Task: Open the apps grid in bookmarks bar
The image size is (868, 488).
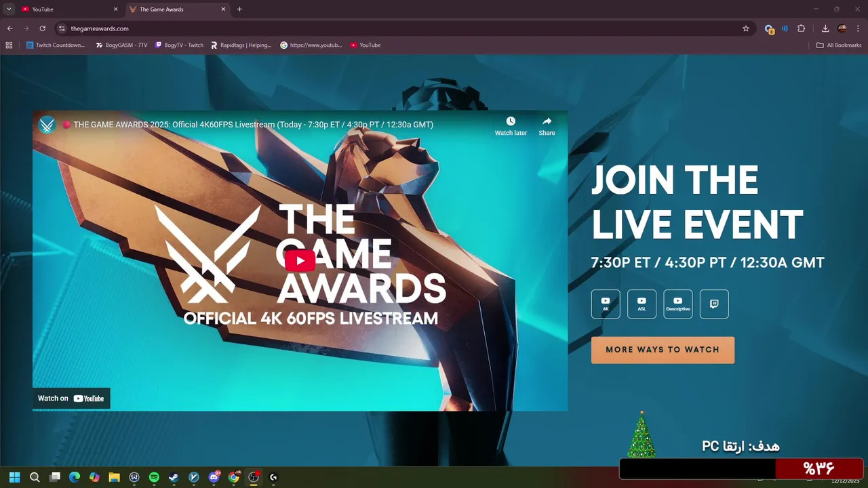Action: [x=9, y=45]
